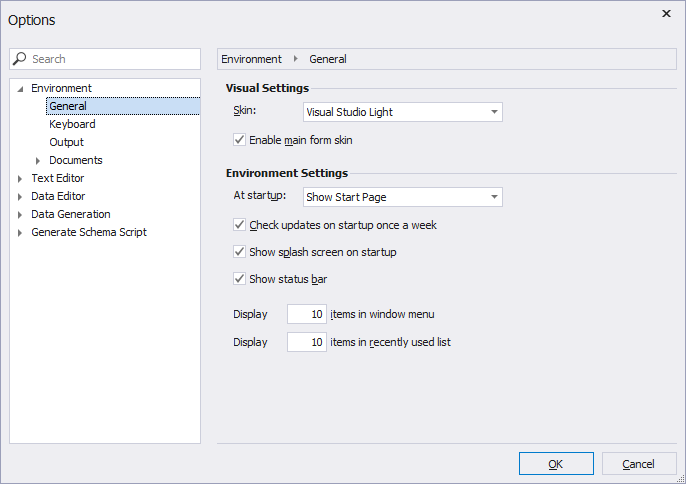
Task: Click the items in recently used list field
Action: tap(306, 342)
